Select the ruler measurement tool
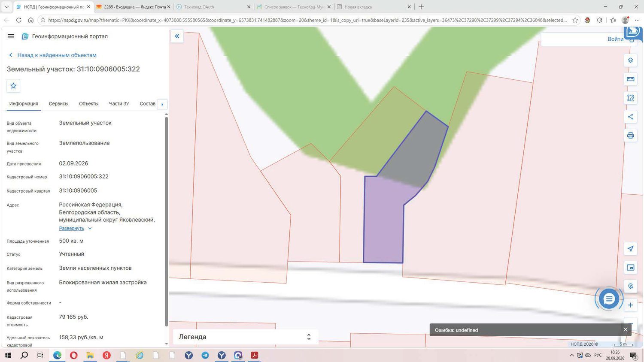 pyautogui.click(x=630, y=79)
